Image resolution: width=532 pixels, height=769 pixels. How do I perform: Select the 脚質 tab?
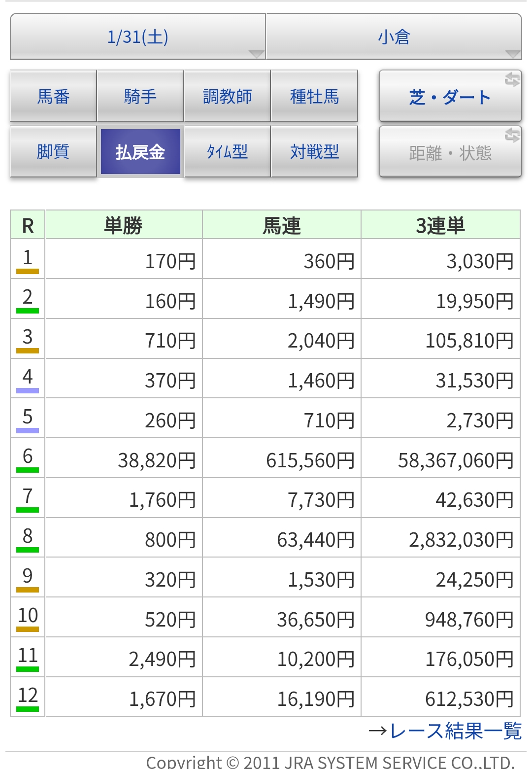[53, 152]
